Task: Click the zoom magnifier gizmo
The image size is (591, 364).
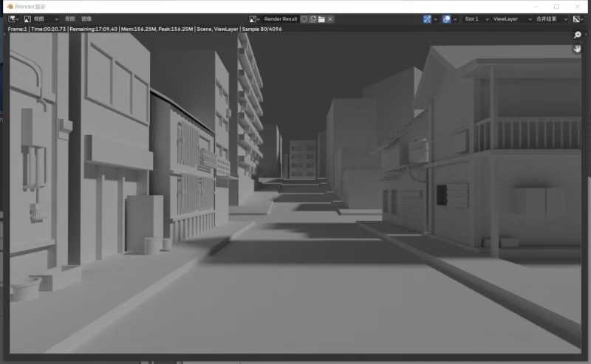Action: (x=578, y=35)
